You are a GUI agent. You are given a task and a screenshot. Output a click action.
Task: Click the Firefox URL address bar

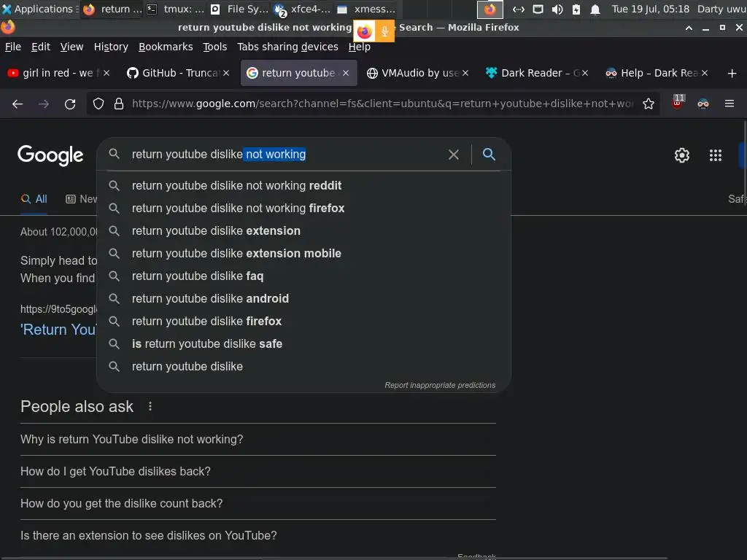[x=382, y=104]
